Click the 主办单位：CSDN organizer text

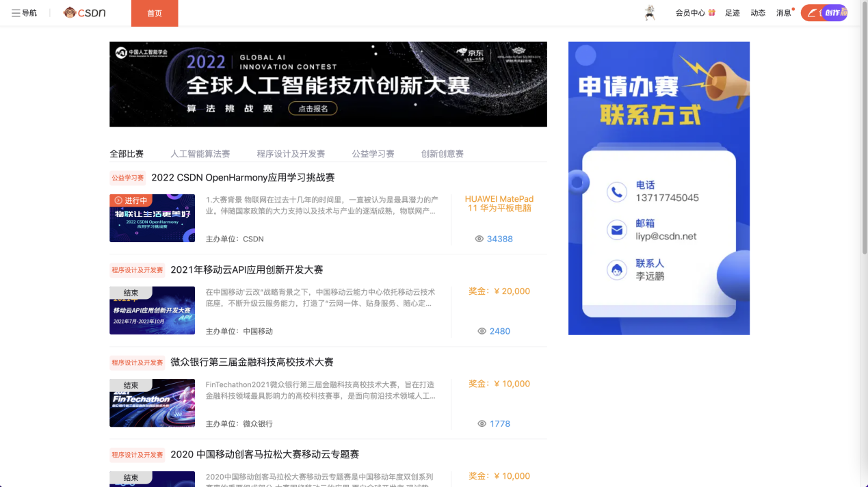[x=235, y=239]
